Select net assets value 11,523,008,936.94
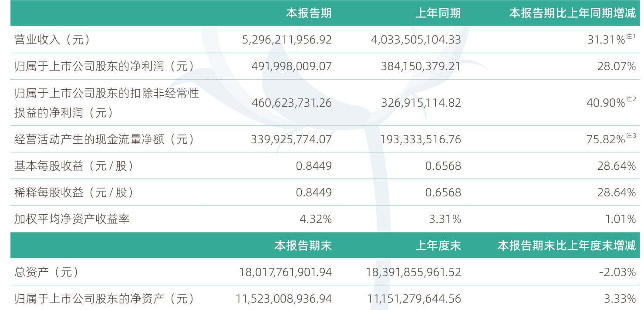 [x=284, y=299]
